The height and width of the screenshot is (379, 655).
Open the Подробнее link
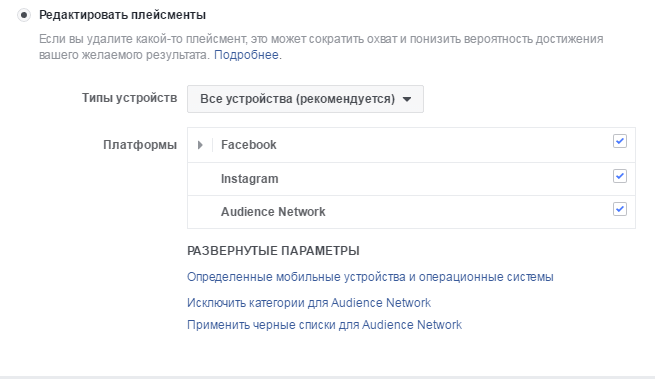pyautogui.click(x=246, y=55)
